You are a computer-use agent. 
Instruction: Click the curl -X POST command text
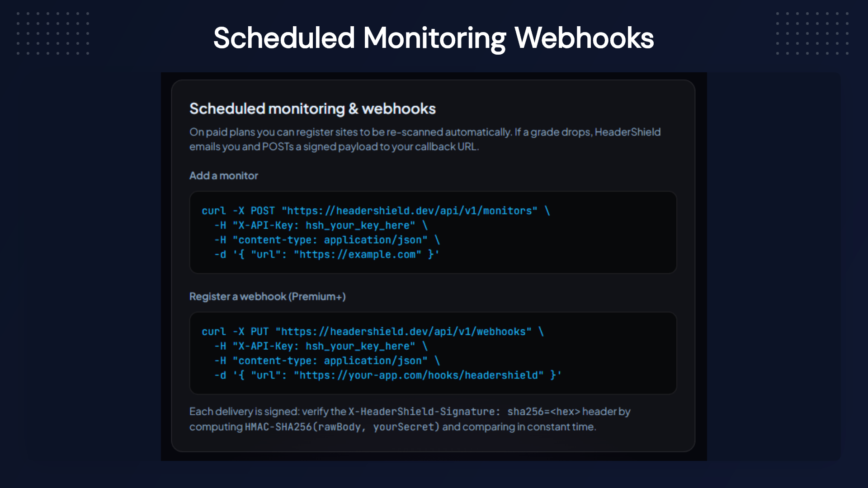[x=238, y=211]
